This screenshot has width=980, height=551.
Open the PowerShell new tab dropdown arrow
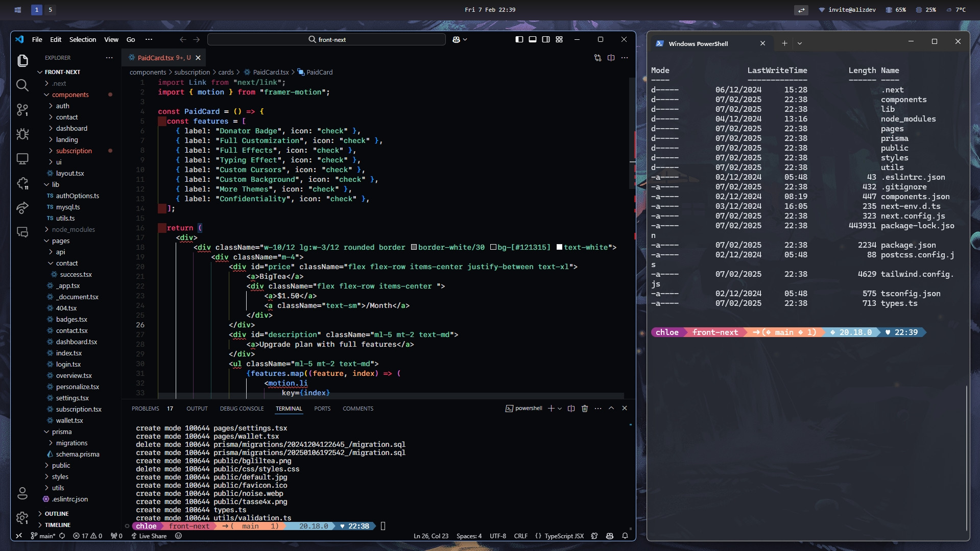coord(800,43)
